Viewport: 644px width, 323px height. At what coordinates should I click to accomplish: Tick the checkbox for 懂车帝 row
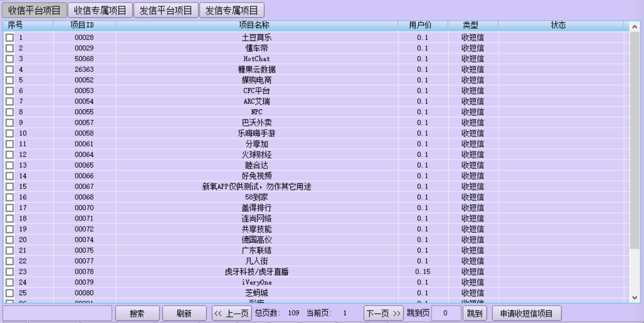(10, 48)
